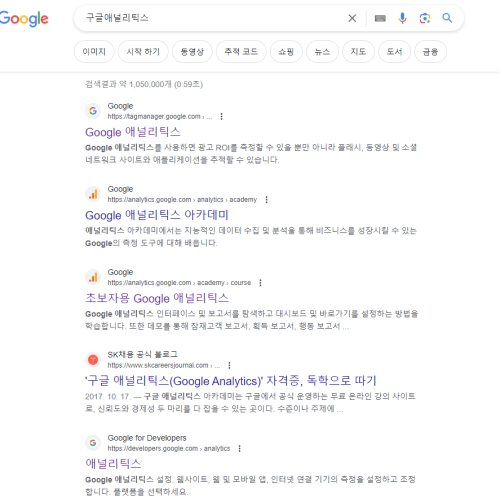Image resolution: width=500 pixels, height=500 pixels.
Task: Click the Google logo
Action: click(x=24, y=19)
